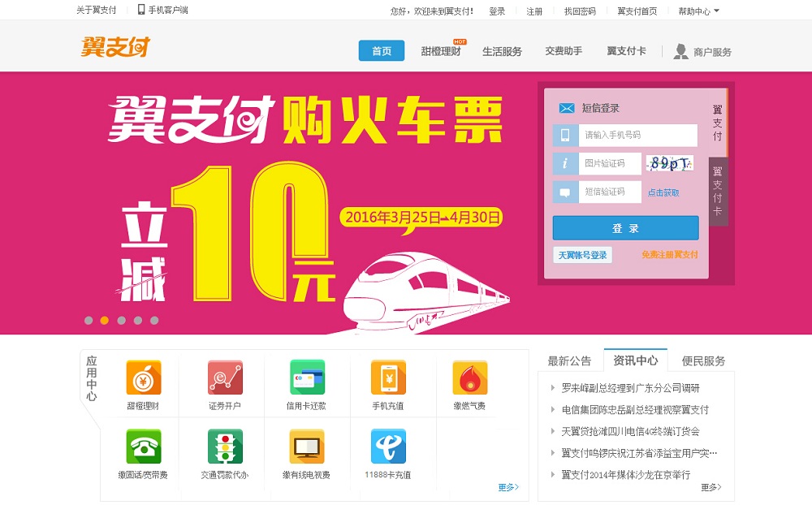Open the 缴有线电视费 TV icon
The image size is (812, 505).
click(x=307, y=447)
